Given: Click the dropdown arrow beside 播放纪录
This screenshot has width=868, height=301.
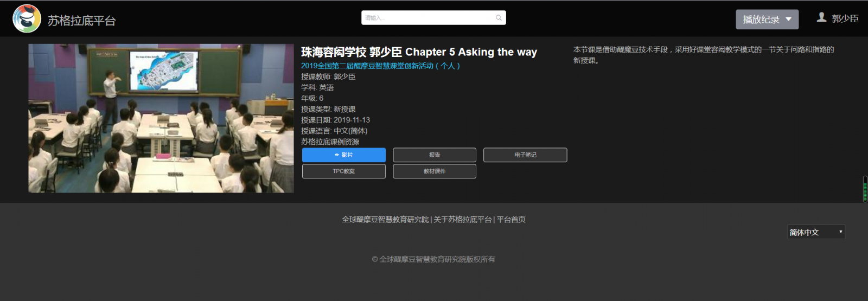Looking at the screenshot, I should pos(788,20).
